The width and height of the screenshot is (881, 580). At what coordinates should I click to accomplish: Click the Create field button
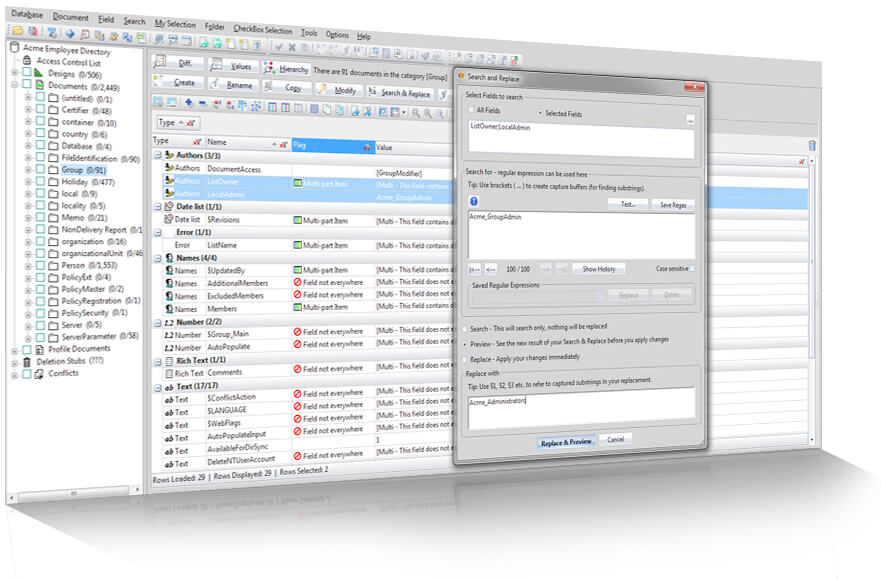[178, 83]
